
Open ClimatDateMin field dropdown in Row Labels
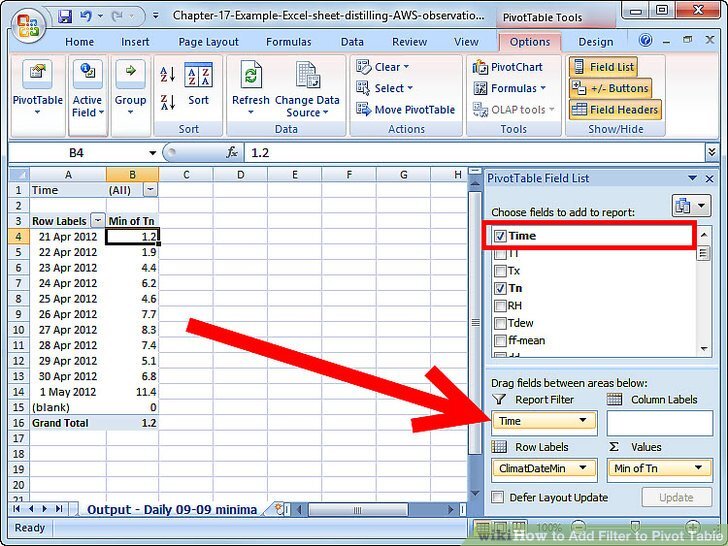(583, 468)
